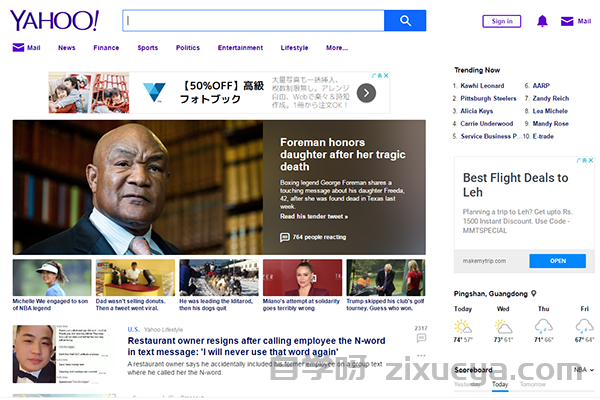Viewport: 600px width, 400px height.
Task: Click trending topic Alicia Keys
Action: (476, 111)
